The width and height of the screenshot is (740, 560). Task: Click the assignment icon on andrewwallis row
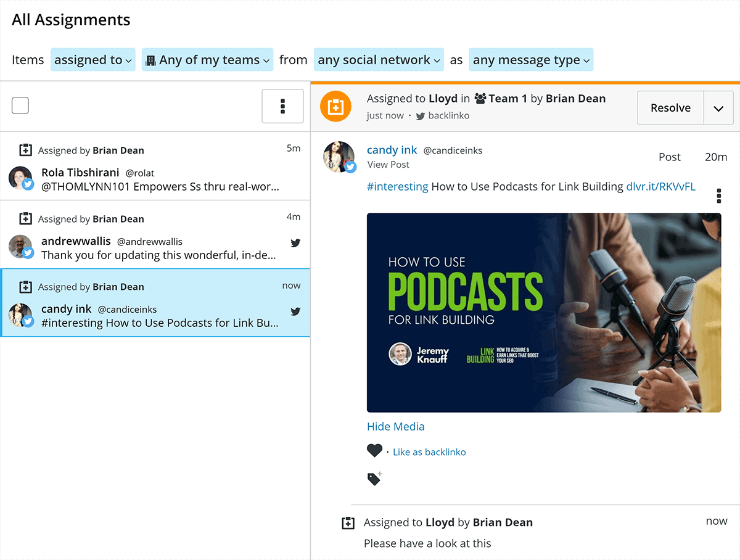(25, 218)
